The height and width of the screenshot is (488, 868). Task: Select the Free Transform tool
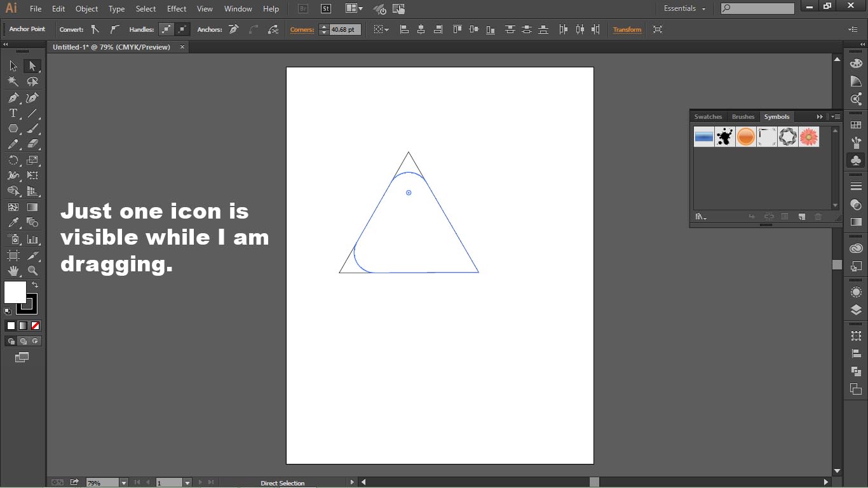point(32,175)
